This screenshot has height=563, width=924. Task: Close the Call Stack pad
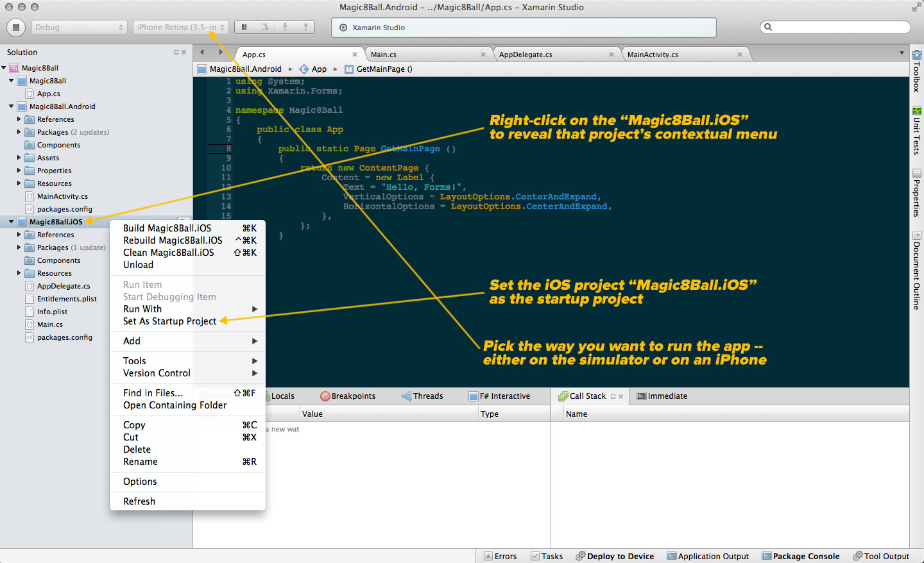(x=620, y=396)
